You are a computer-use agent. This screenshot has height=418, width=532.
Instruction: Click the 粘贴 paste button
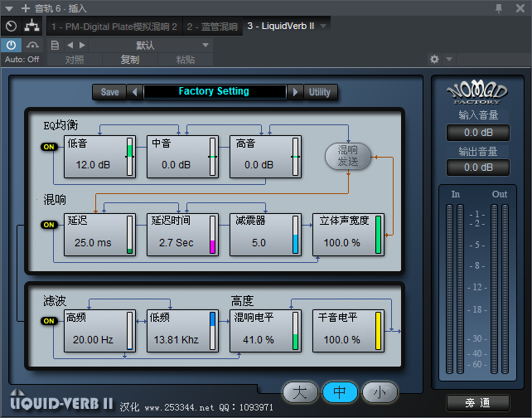coord(186,60)
